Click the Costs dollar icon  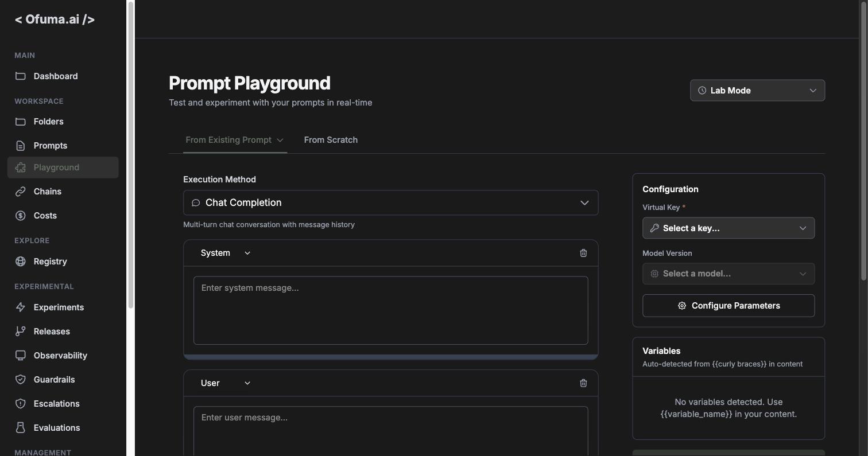coord(21,216)
